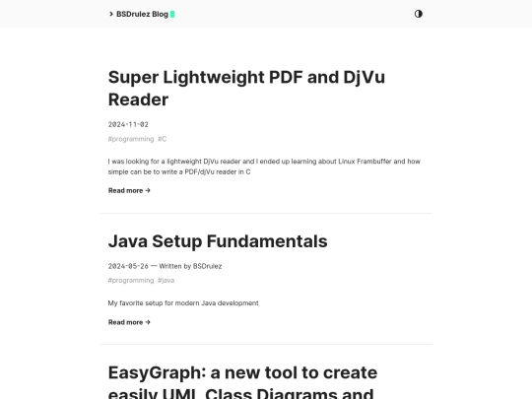Select #programming tag on the Java post

tap(131, 281)
